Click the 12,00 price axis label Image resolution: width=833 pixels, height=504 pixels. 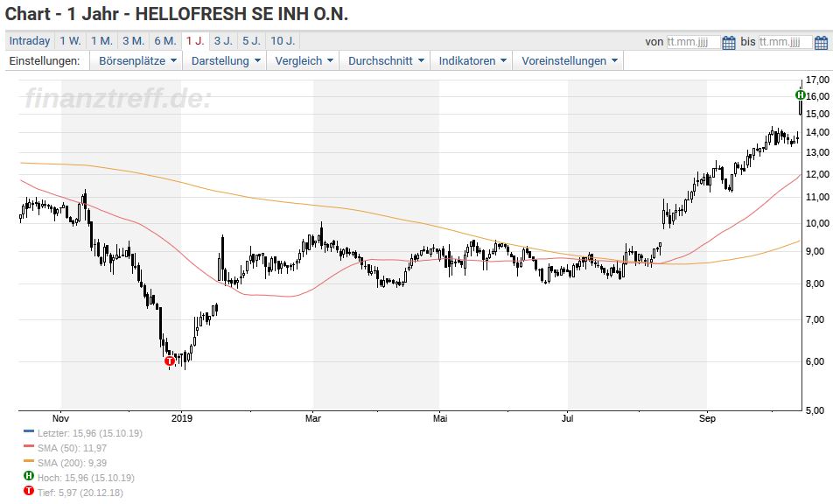817,174
